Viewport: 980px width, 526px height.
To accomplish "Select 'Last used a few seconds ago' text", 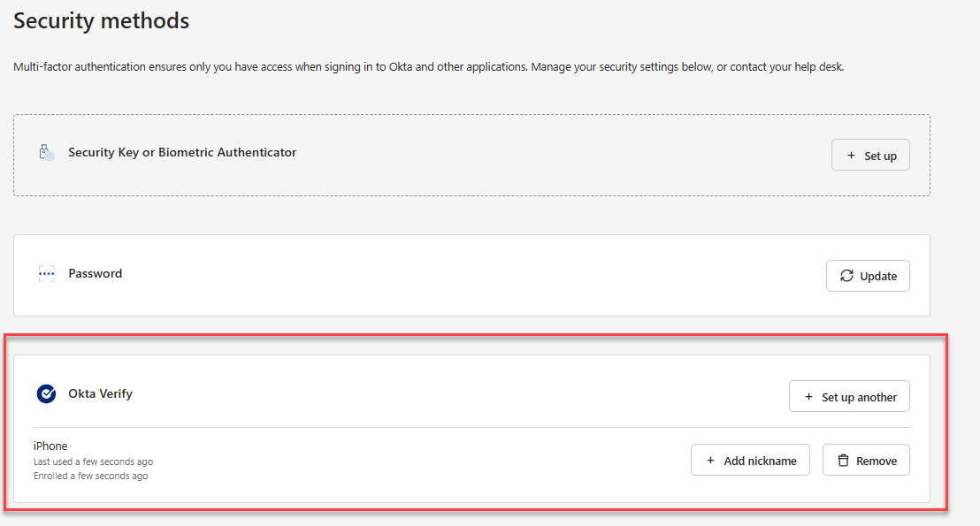I will point(93,461).
